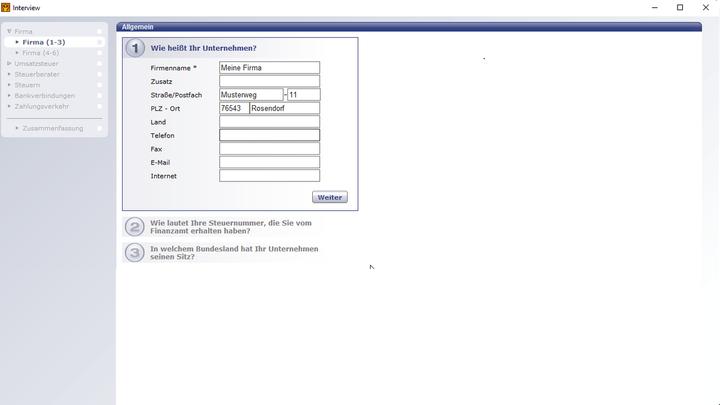Select the Internet input field

(x=269, y=176)
